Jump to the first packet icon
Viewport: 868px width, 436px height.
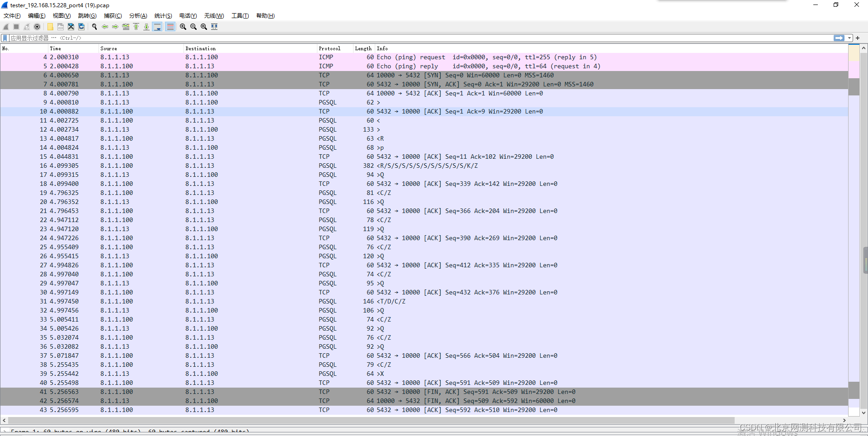136,27
